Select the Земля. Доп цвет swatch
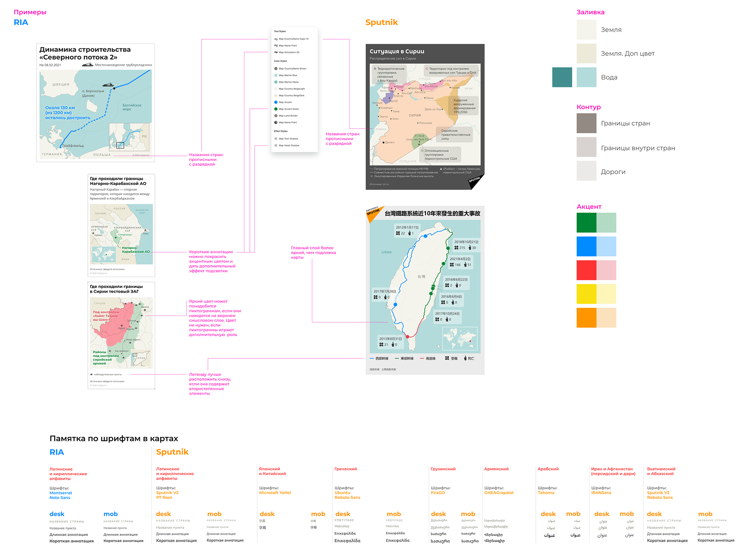The width and height of the screenshot is (746, 560). click(x=586, y=53)
